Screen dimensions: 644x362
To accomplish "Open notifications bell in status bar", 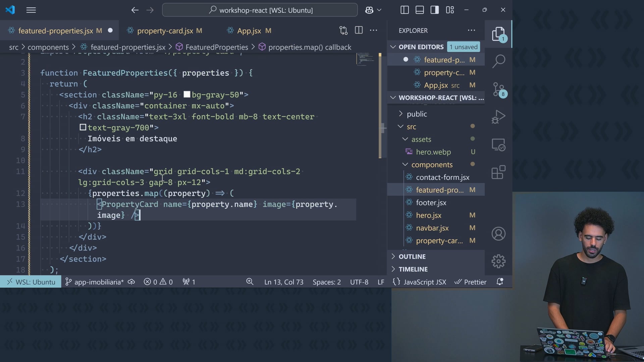I will (500, 282).
